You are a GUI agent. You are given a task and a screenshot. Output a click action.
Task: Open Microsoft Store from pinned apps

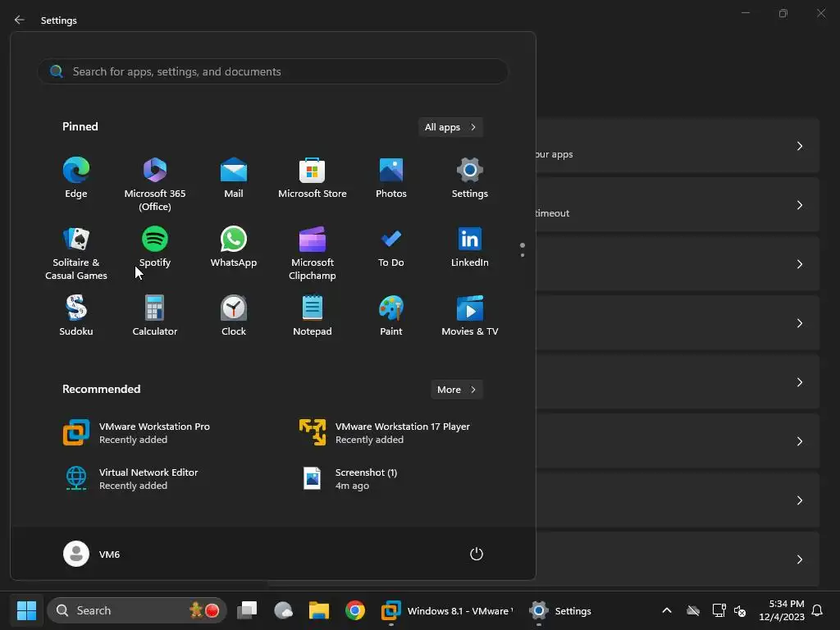click(x=313, y=178)
